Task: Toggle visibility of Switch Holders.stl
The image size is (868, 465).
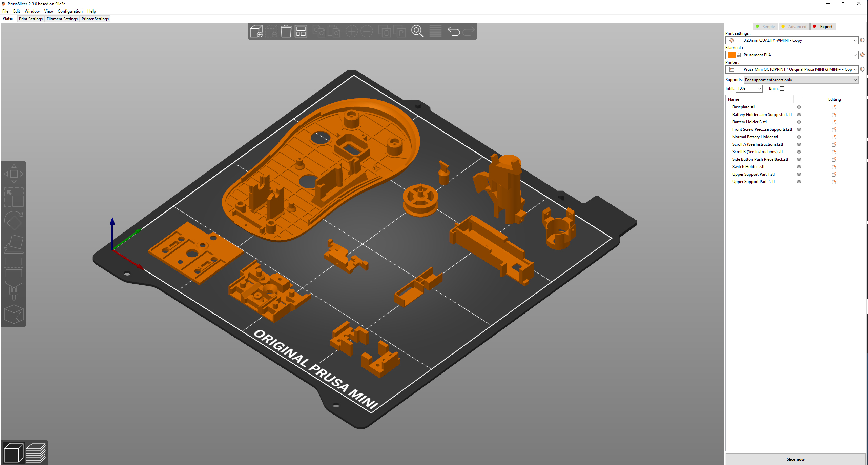Action: [799, 166]
